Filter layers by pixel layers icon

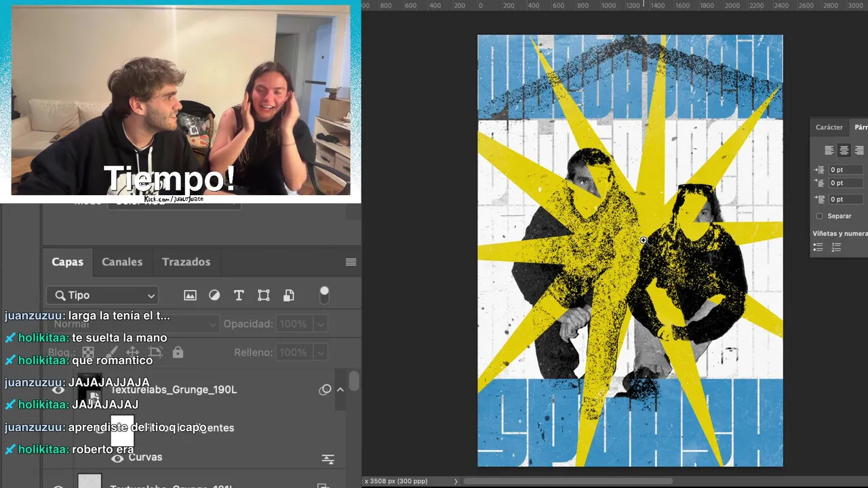[x=190, y=296]
